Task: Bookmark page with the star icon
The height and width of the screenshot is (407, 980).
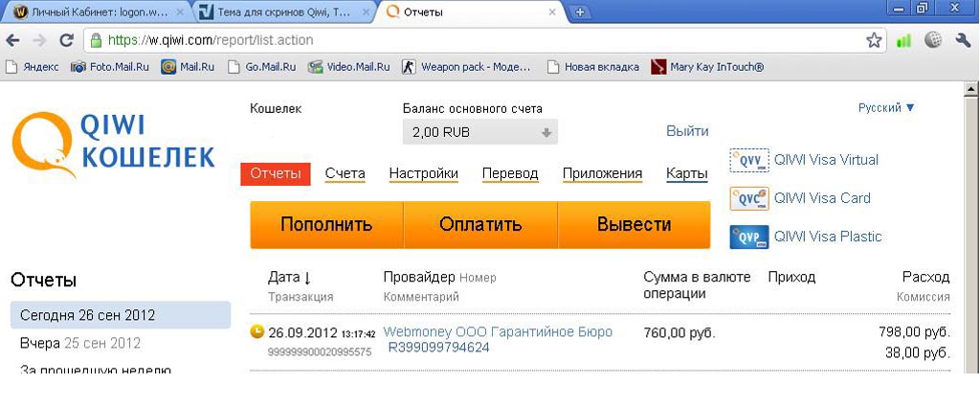Action: pyautogui.click(x=874, y=40)
